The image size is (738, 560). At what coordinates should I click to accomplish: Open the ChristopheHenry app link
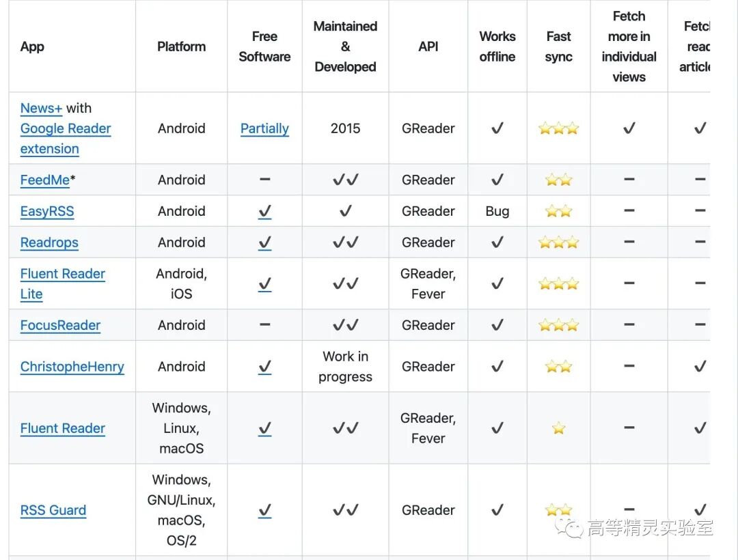click(x=72, y=367)
